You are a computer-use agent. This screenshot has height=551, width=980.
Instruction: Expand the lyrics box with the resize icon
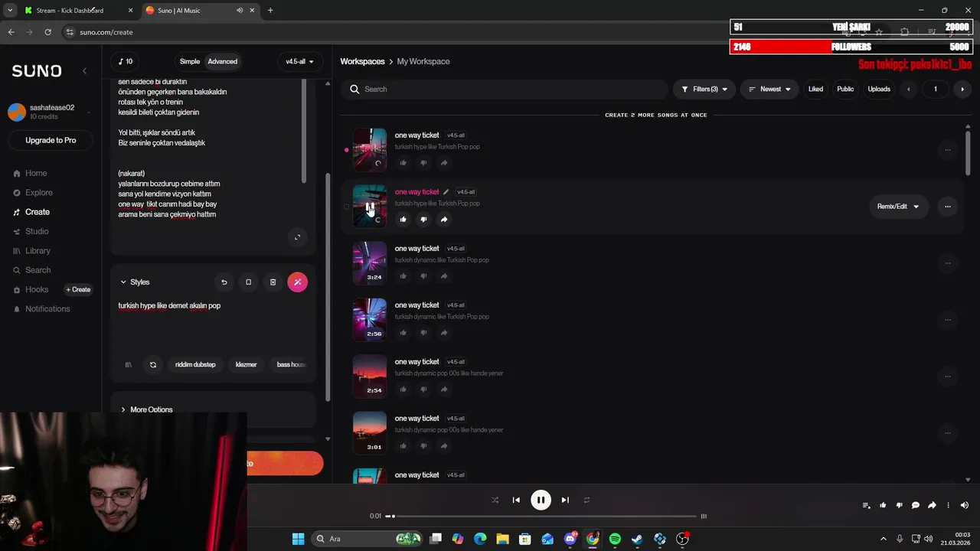pos(298,237)
